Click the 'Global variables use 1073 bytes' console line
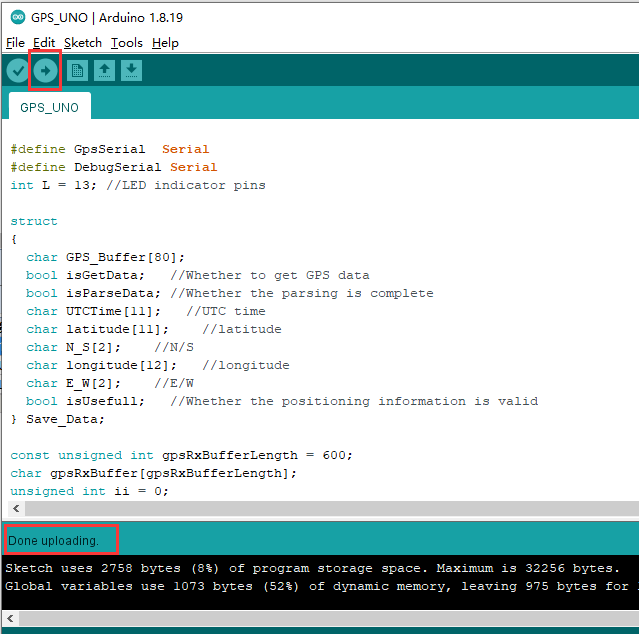 (x=322, y=586)
